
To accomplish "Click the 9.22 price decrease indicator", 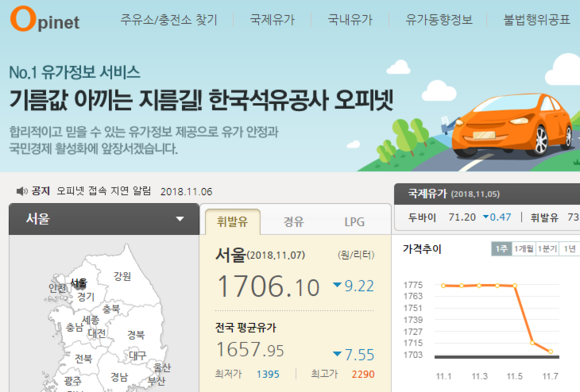I will coord(354,286).
